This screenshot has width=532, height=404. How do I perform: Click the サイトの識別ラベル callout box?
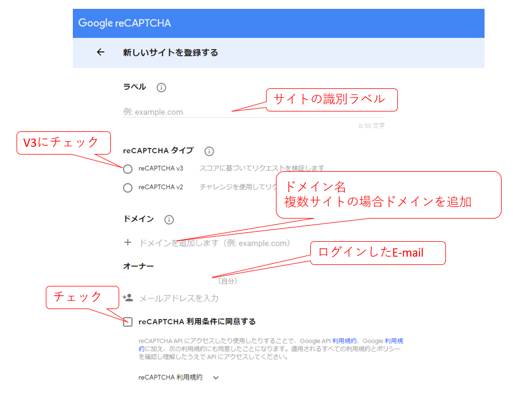pyautogui.click(x=332, y=100)
